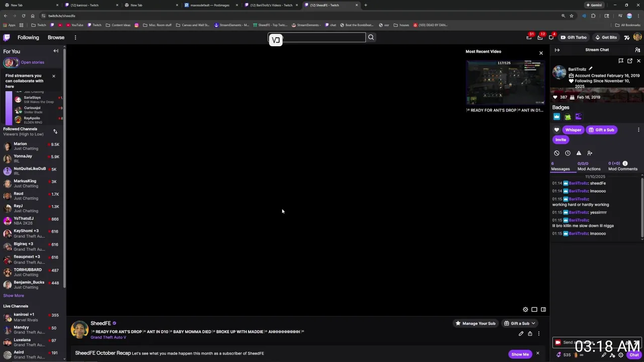Open user card three-dot options menu
Screen dimensions: 644x362
tap(638, 130)
